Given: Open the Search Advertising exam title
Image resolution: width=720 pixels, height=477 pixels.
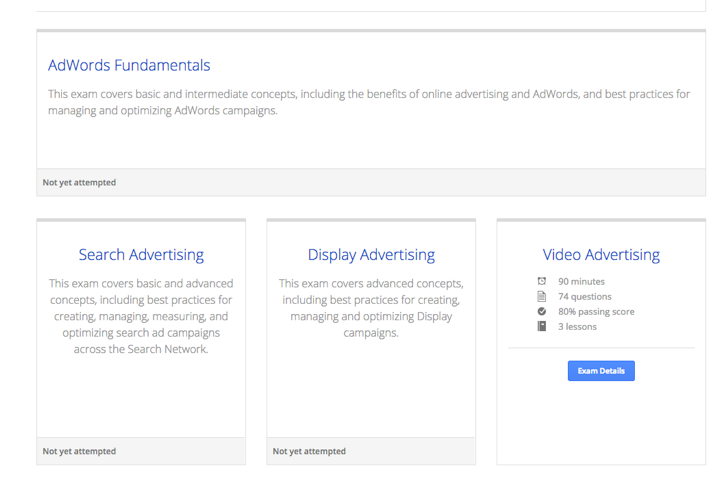Looking at the screenshot, I should pos(141,255).
